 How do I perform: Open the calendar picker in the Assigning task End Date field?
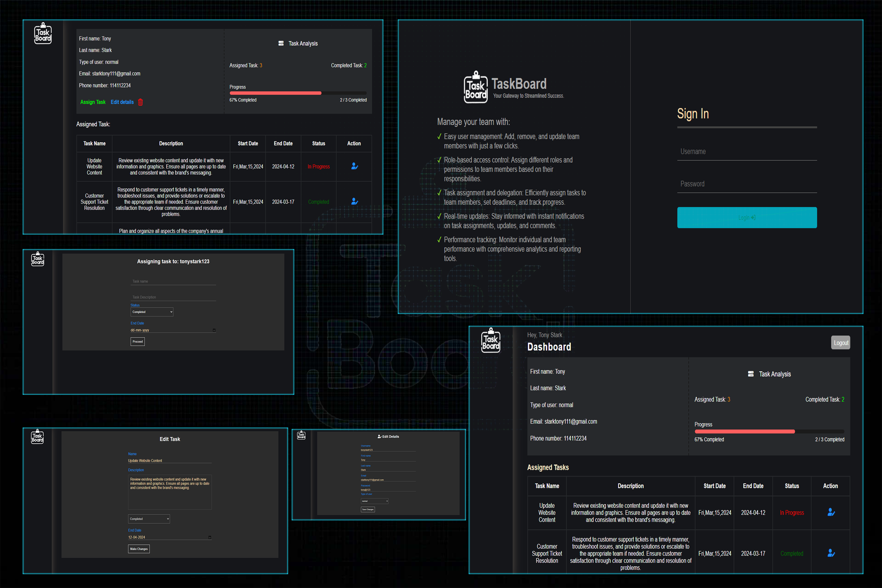214,330
